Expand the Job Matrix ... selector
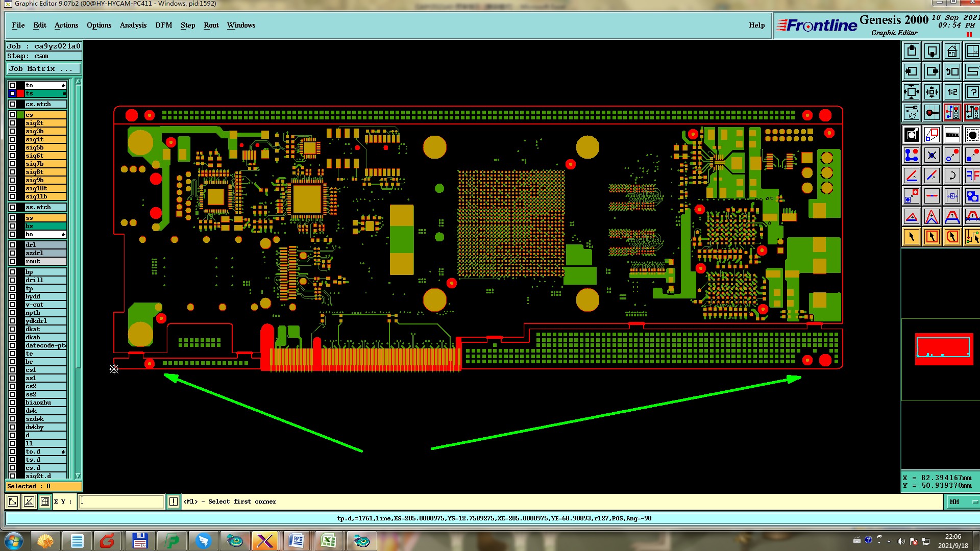 click(x=43, y=69)
